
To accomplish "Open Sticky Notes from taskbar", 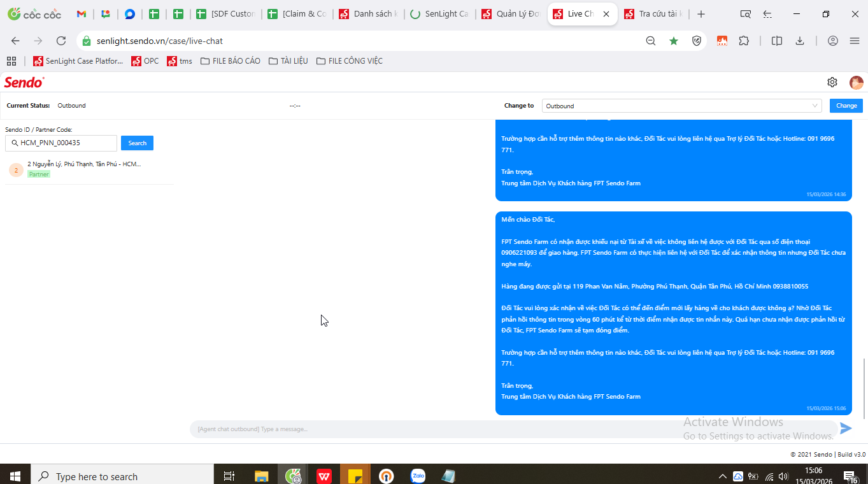I will 355,476.
